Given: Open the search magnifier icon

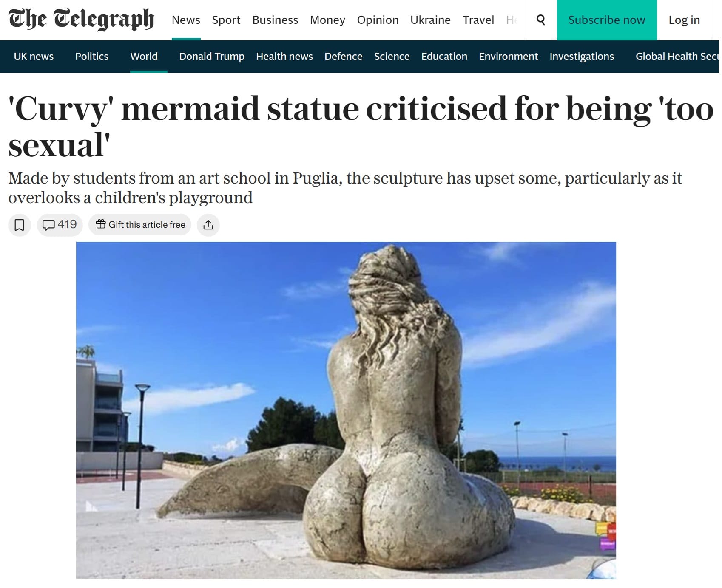Looking at the screenshot, I should click(x=541, y=20).
